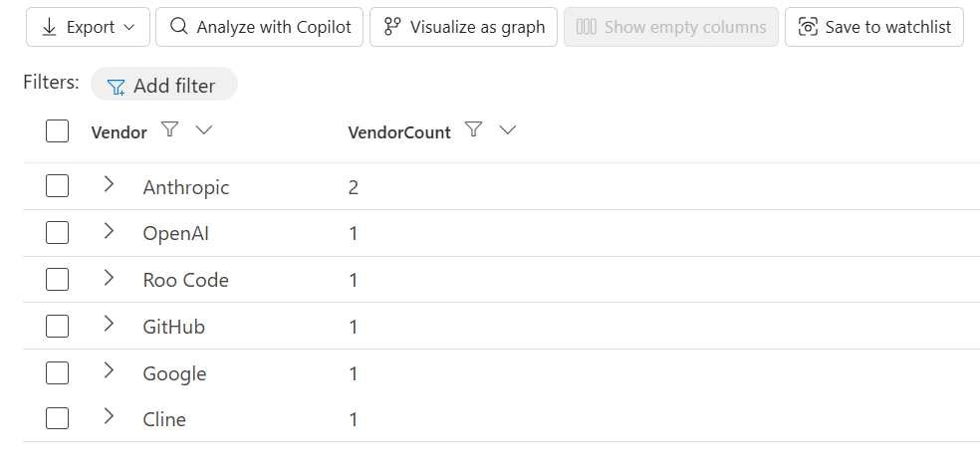Click the Visualize as graph branch icon
980x476 pixels.
[392, 27]
